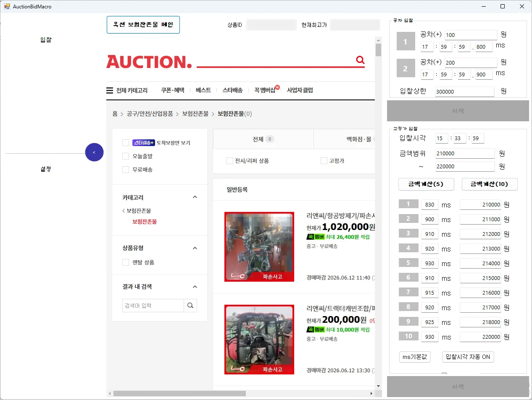Click the 상품ID input field

(x=271, y=25)
